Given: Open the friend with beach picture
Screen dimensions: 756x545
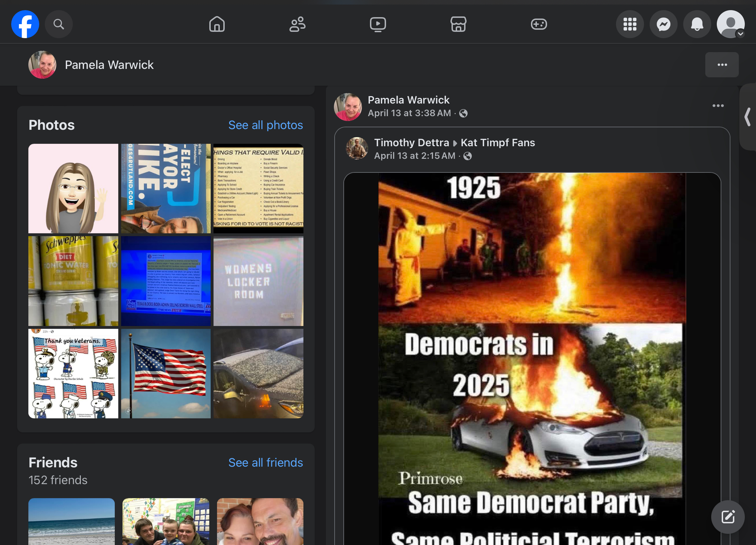Looking at the screenshot, I should coord(71,521).
